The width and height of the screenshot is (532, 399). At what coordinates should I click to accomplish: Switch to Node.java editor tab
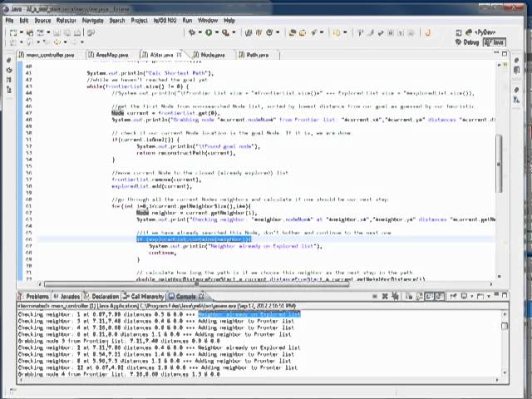click(x=209, y=55)
